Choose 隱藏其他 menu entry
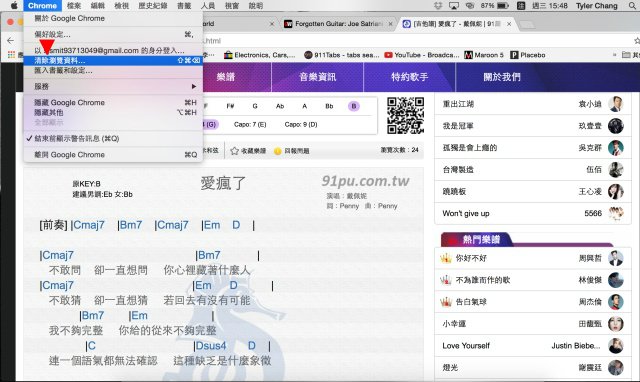Screen dimensions: 640x382 113,112
